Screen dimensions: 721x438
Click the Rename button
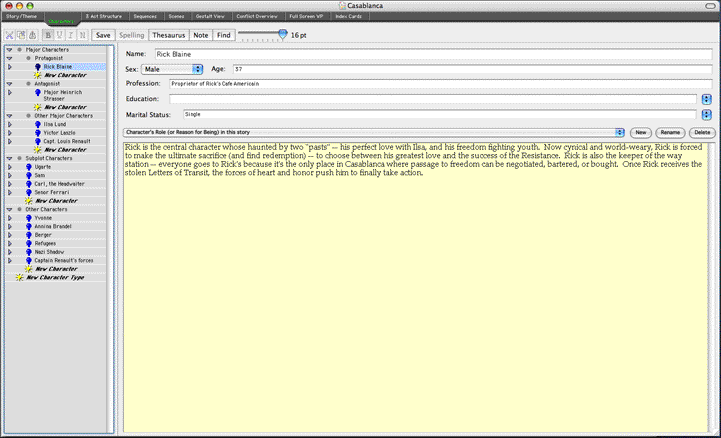coord(670,132)
